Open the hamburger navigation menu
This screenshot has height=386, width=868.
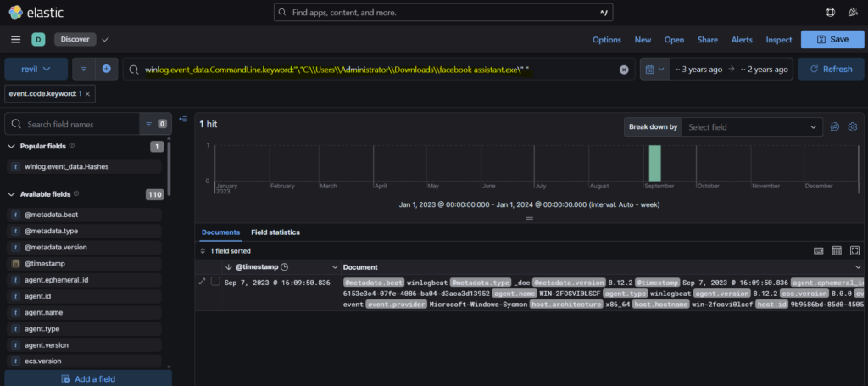pyautogui.click(x=15, y=40)
